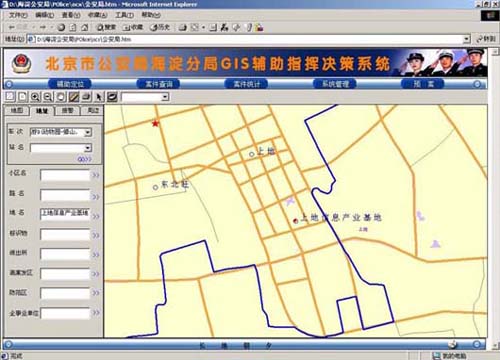Open the IE history (历史) toolbar button
The image size is (500, 360).
[160, 28]
